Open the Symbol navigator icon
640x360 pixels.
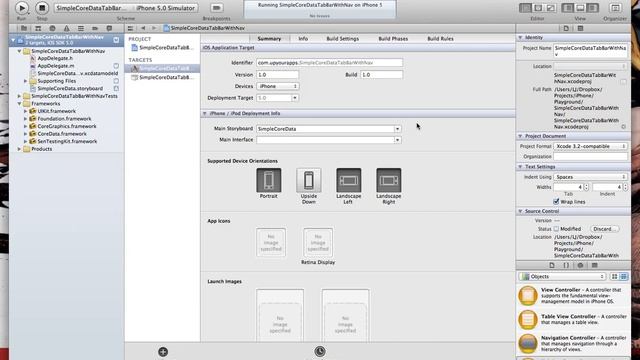click(38, 28)
